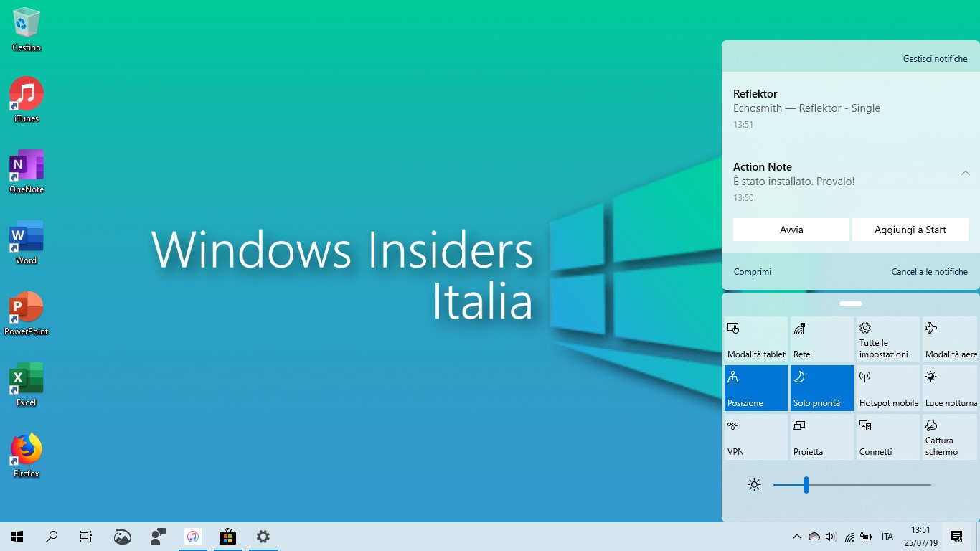This screenshot has height=551, width=980.
Task: Collapse the Action Note notification chevron
Action: pos(966,173)
